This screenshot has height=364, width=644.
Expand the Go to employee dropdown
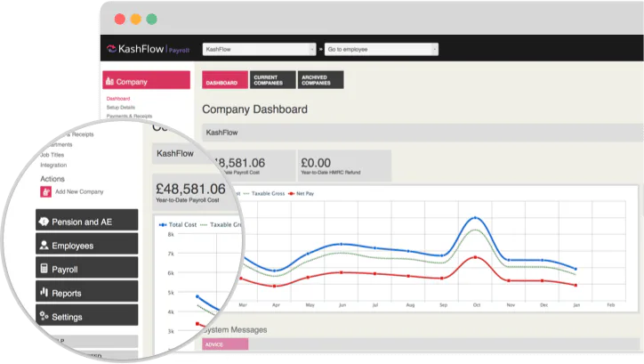[381, 49]
